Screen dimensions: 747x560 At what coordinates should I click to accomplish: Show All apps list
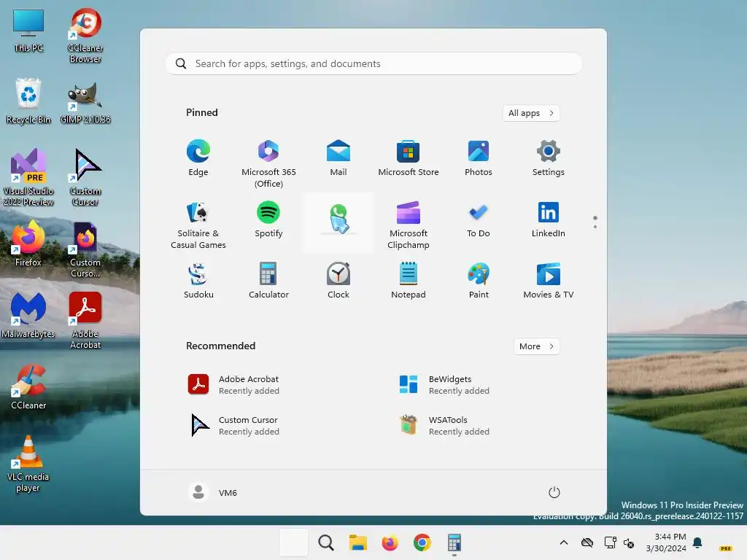pos(531,113)
